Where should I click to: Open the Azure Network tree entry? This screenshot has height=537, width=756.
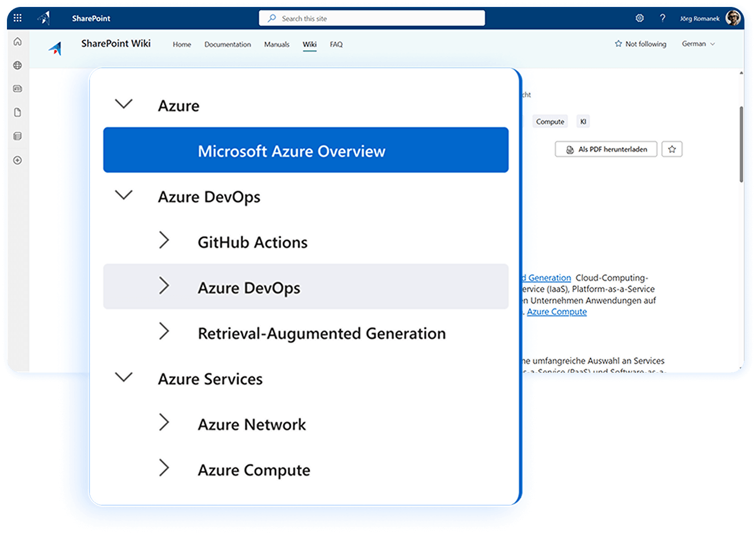click(x=252, y=424)
